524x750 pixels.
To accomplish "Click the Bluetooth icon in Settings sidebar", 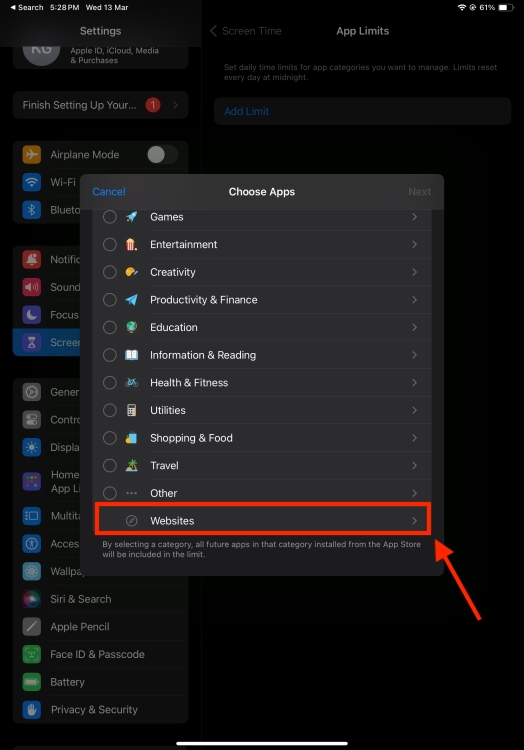I will 32,210.
